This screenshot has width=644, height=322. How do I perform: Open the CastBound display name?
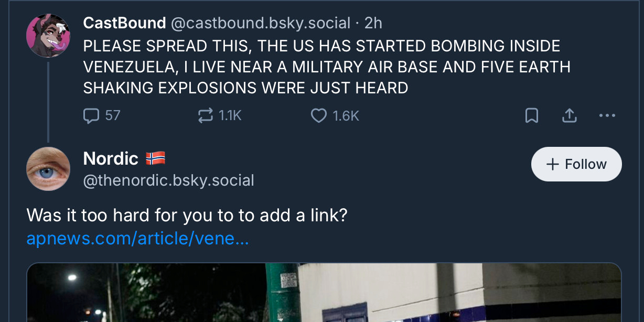point(124,23)
